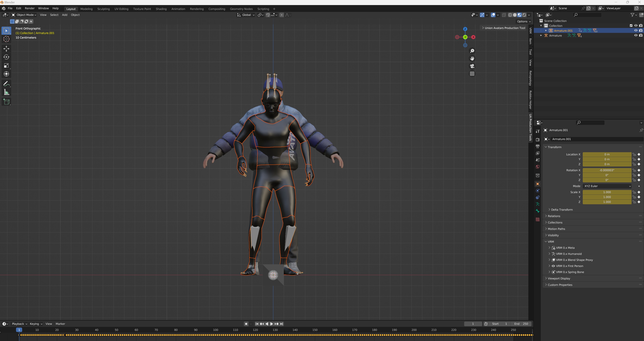644x341 pixels.
Task: Switch to Rendered viewport shading
Action: pos(524,15)
